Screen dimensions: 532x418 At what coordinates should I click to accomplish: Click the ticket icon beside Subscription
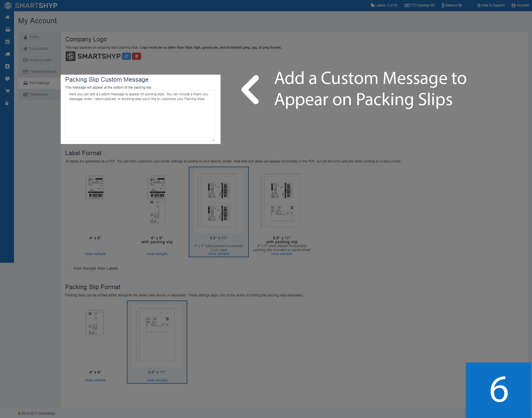[x=25, y=49]
